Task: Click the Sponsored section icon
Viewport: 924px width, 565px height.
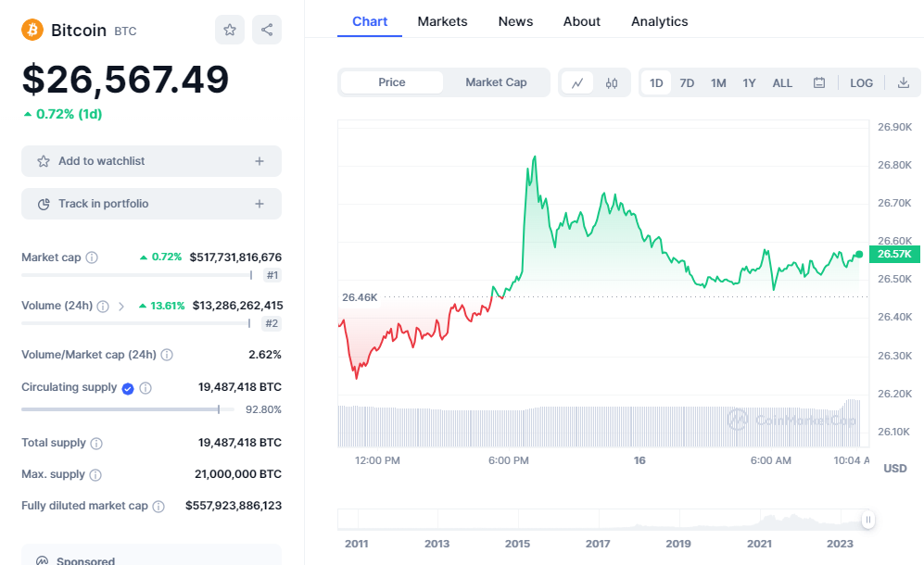Action: coord(42,560)
